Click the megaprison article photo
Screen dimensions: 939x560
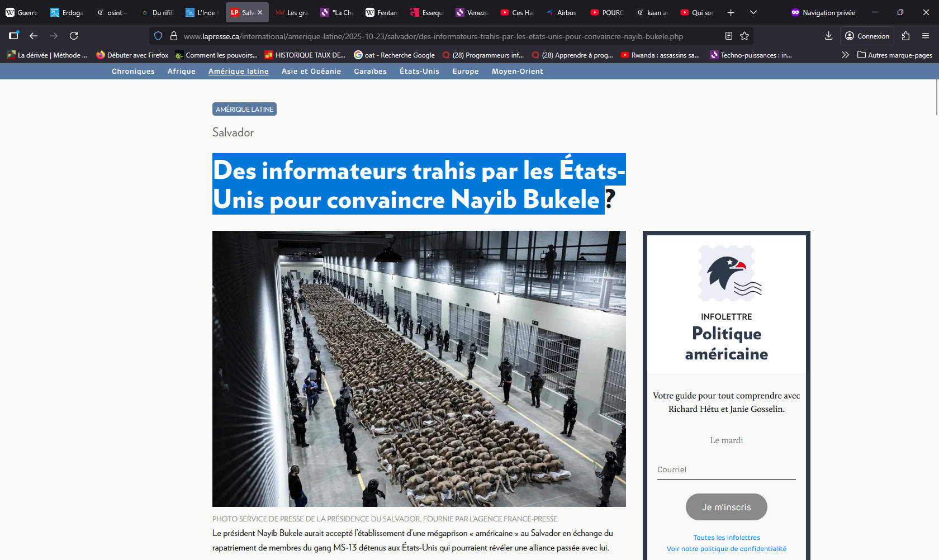419,368
